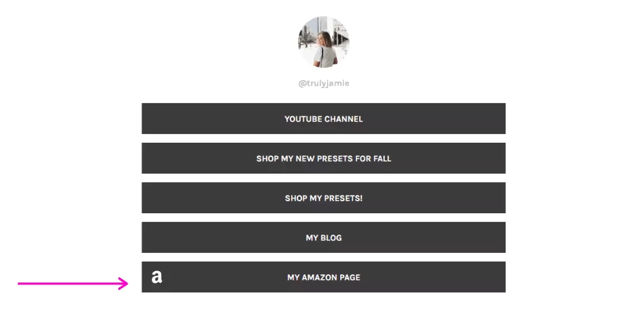Click the gray trulyjamie handle text

(x=323, y=83)
